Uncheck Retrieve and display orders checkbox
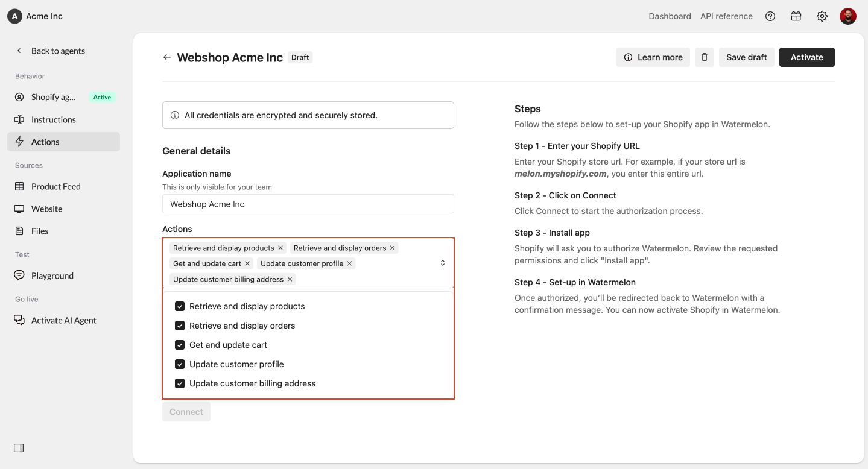 (180, 326)
